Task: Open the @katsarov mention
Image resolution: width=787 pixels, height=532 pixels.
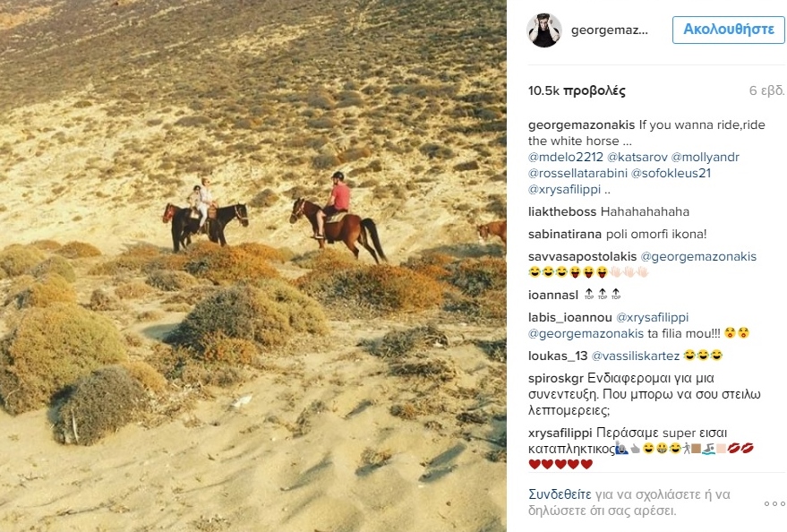Action: pos(637,157)
